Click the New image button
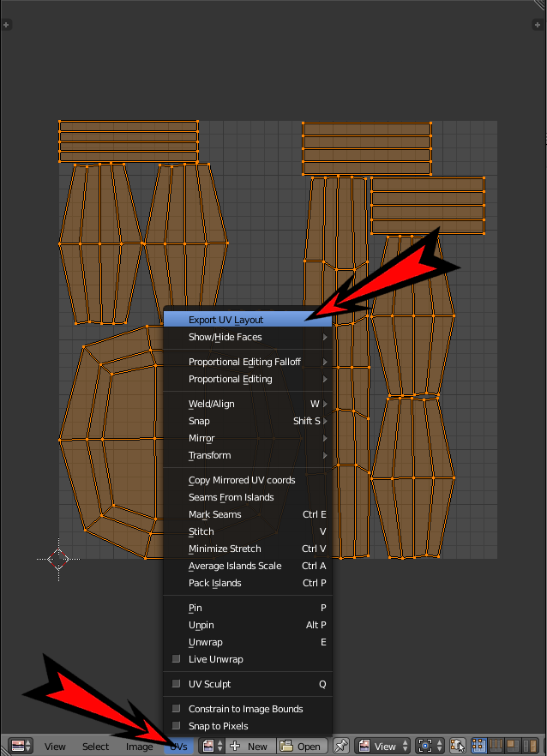 (x=249, y=746)
